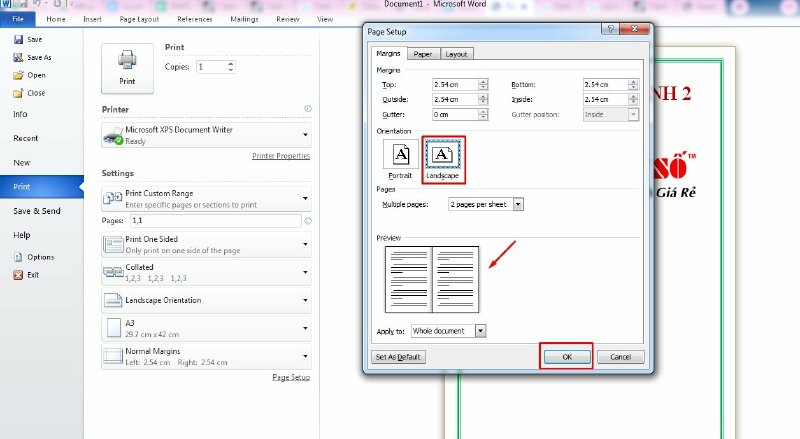
Task: Expand the Multiple pages dropdown
Action: 518,204
